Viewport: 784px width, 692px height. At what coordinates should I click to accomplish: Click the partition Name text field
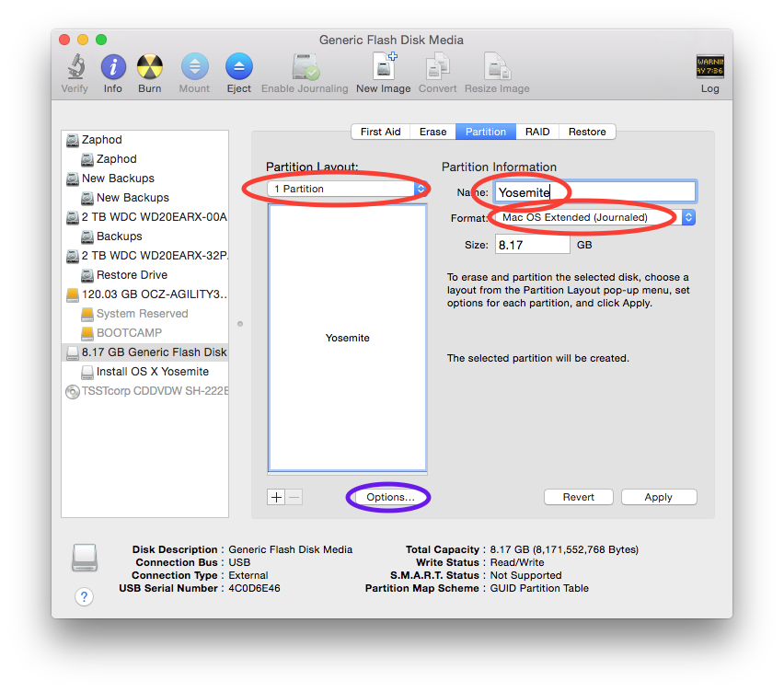pyautogui.click(x=595, y=192)
